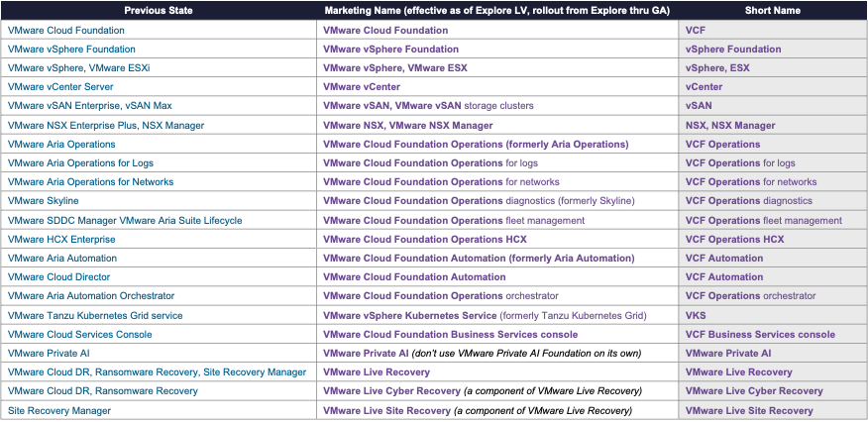The image size is (868, 422).
Task: Select the short name 'VCF' cell
Action: pyautogui.click(x=773, y=31)
